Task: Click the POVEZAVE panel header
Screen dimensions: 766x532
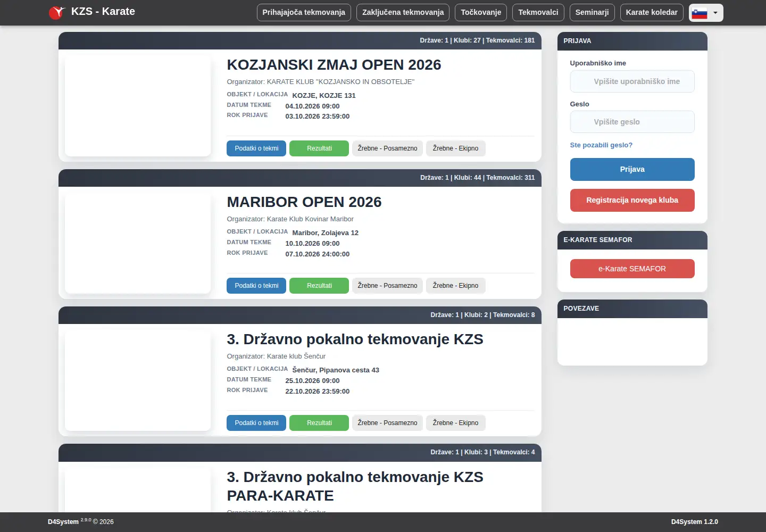Action: pyautogui.click(x=632, y=309)
